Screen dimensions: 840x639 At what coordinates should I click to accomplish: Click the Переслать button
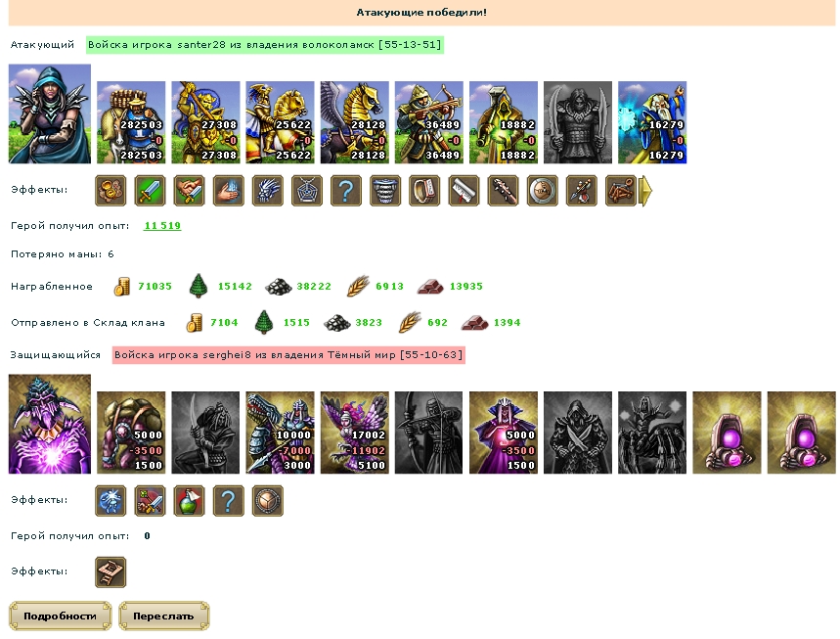click(163, 616)
